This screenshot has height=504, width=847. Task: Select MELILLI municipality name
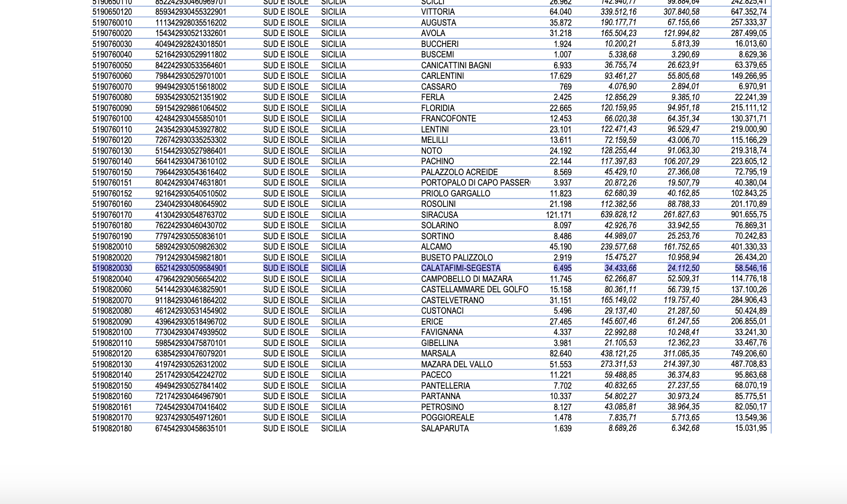coord(434,140)
